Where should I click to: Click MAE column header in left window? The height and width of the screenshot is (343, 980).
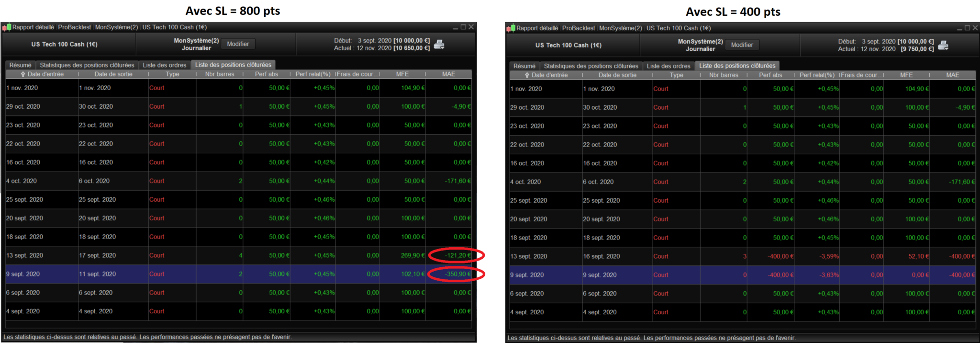(449, 74)
